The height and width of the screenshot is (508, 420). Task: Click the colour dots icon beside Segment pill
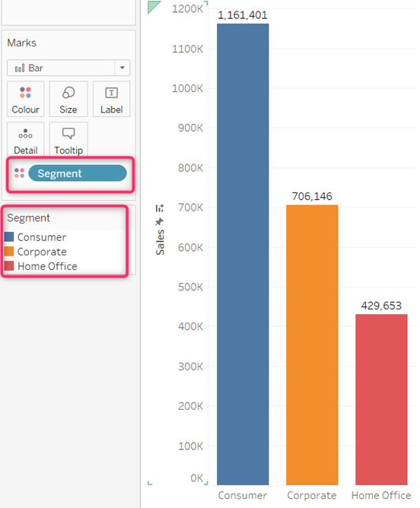20,173
